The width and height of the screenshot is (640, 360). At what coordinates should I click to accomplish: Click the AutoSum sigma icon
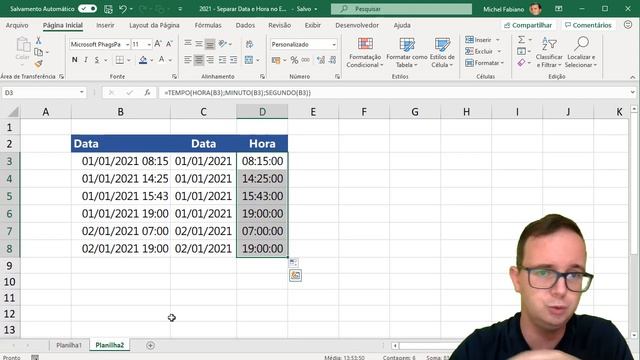point(522,40)
